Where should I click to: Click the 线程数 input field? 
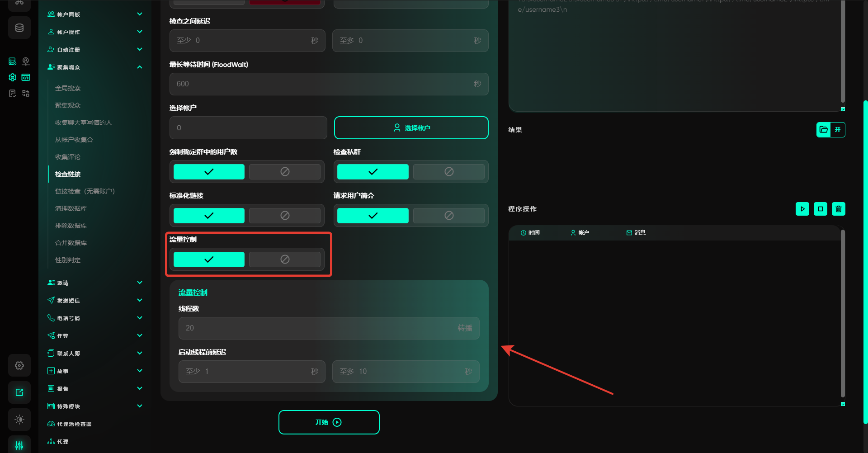pos(316,328)
